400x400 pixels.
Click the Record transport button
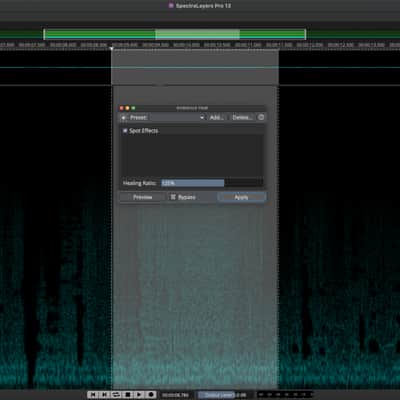[x=151, y=395]
